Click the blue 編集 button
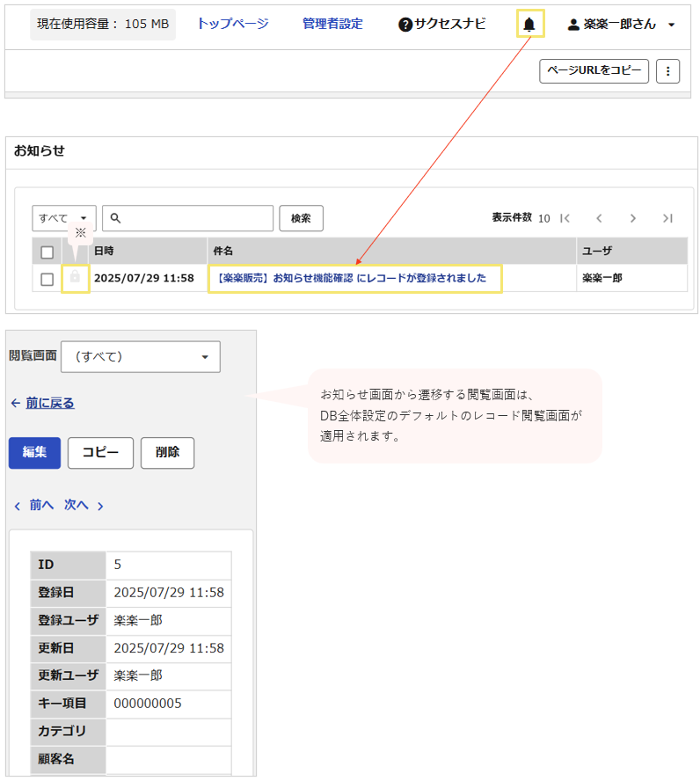Image resolution: width=700 pixels, height=781 pixels. coord(35,453)
